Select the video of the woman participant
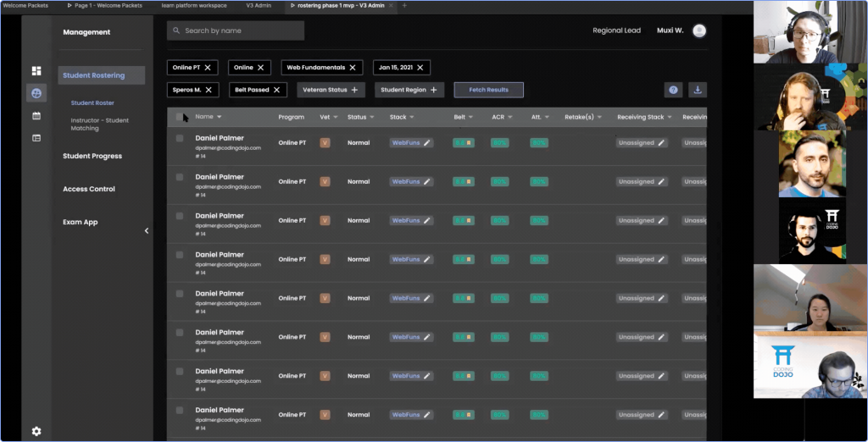This screenshot has height=442, width=868. click(x=810, y=297)
